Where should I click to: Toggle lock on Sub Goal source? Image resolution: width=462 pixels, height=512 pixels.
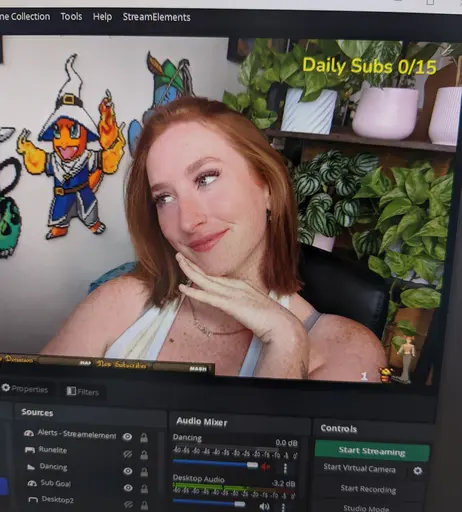[x=144, y=489]
